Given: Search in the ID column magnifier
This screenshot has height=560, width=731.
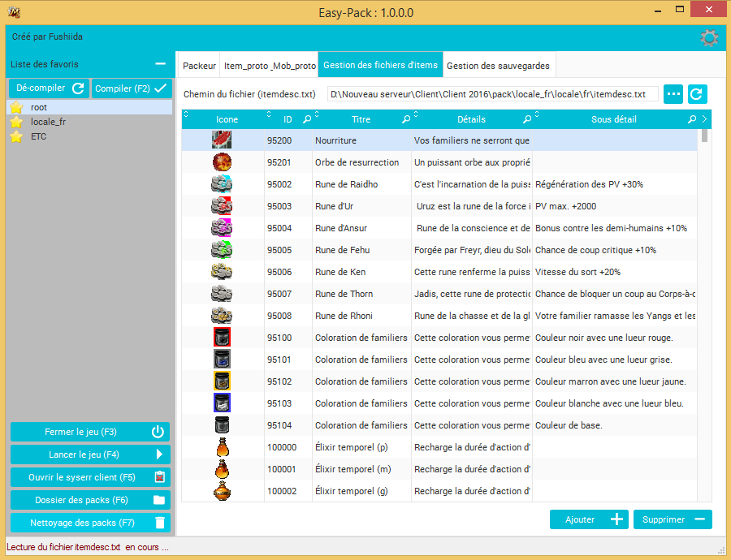Looking at the screenshot, I should pos(307,120).
